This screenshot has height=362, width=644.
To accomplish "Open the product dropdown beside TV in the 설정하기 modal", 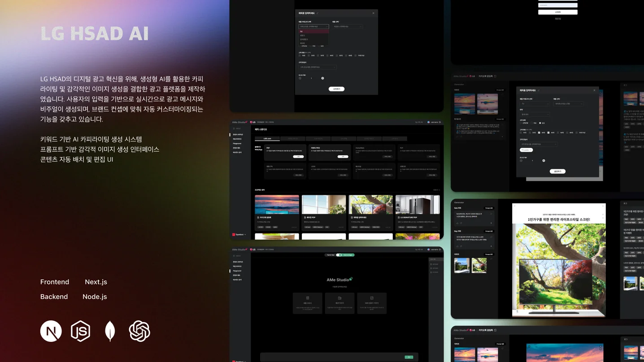I will coord(569,104).
